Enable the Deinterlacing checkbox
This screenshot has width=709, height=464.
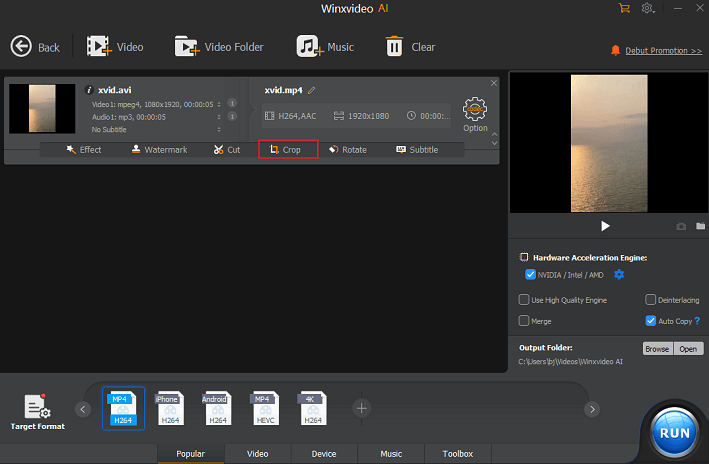point(650,300)
